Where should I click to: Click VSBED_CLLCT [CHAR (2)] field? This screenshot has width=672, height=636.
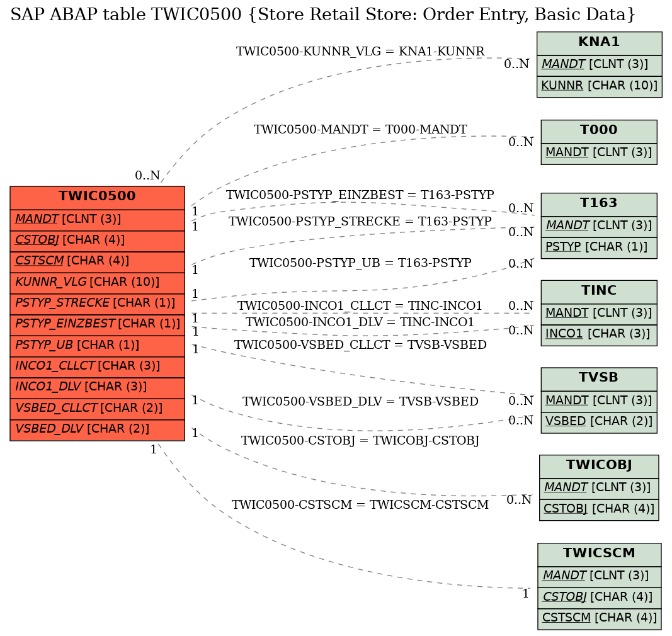click(x=97, y=409)
